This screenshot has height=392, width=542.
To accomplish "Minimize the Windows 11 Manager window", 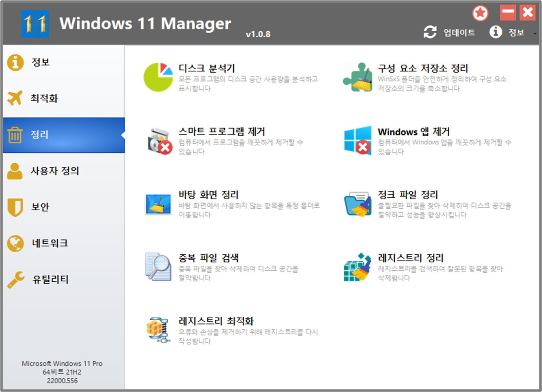I will click(508, 13).
